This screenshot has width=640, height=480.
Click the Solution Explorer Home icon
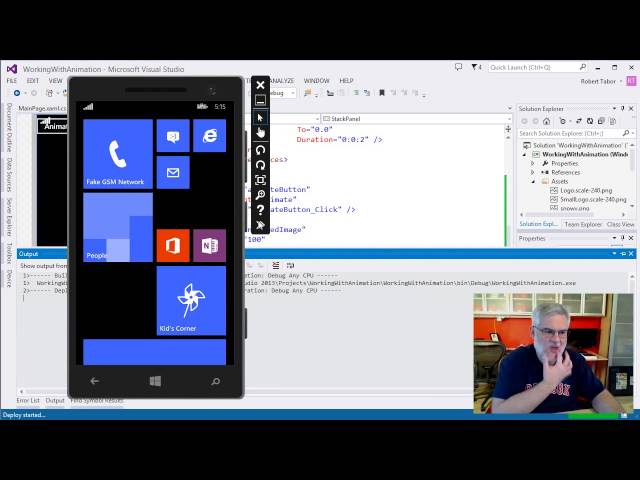pos(547,121)
